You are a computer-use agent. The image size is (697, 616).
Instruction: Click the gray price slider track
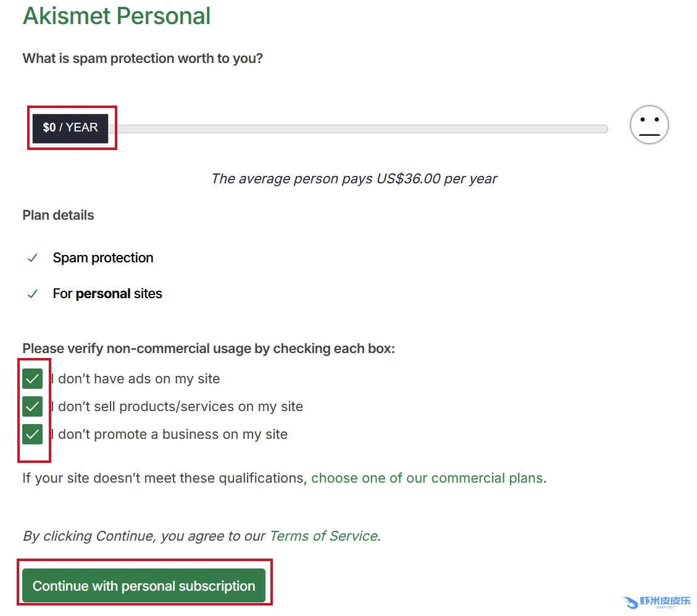tap(358, 129)
